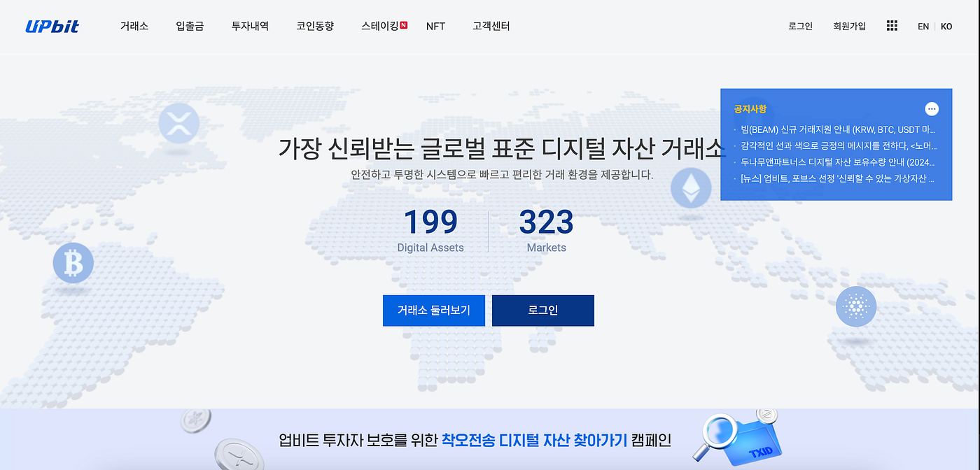The width and height of the screenshot is (980, 470).
Task: Click the 가장 신뢰받는 글로벌 표준 headline
Action: [x=502, y=149]
